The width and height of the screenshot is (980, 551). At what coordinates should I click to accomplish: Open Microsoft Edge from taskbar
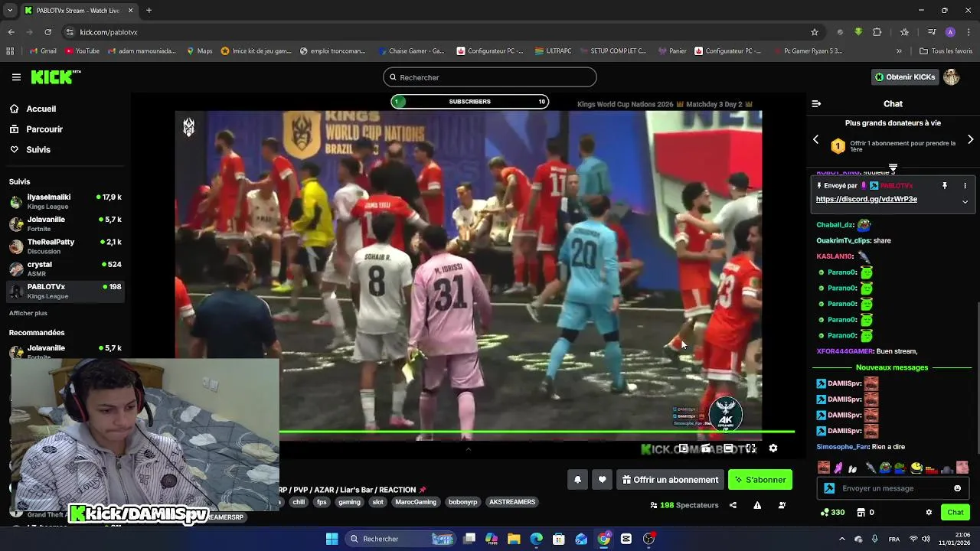[x=536, y=539]
